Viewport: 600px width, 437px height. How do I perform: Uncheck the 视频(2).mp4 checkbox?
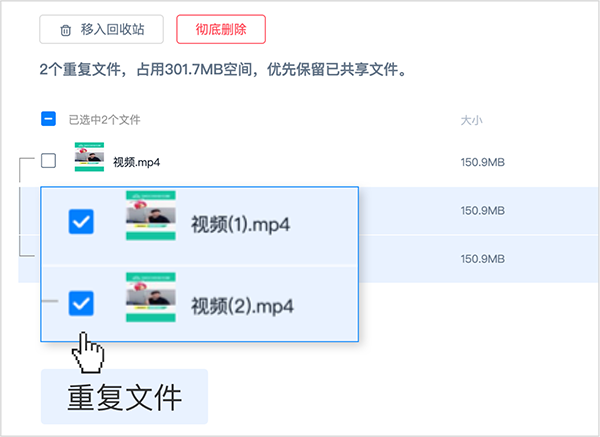tap(81, 302)
